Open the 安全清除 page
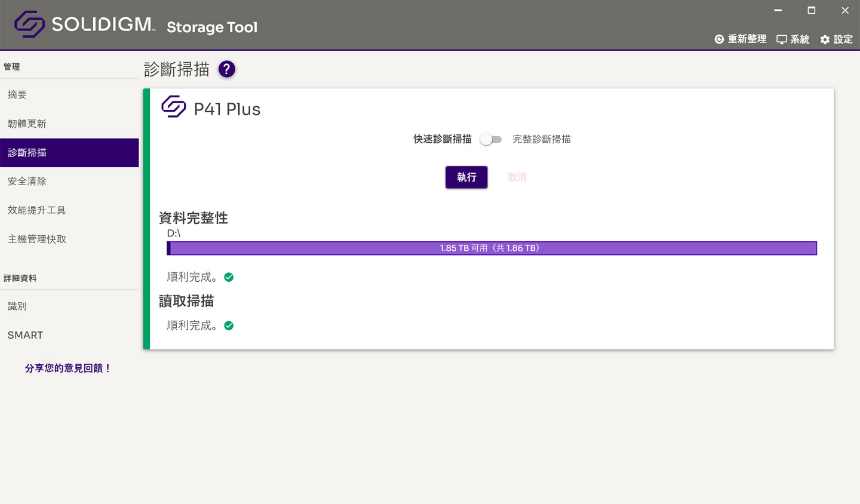The height and width of the screenshot is (504, 860). tap(27, 181)
